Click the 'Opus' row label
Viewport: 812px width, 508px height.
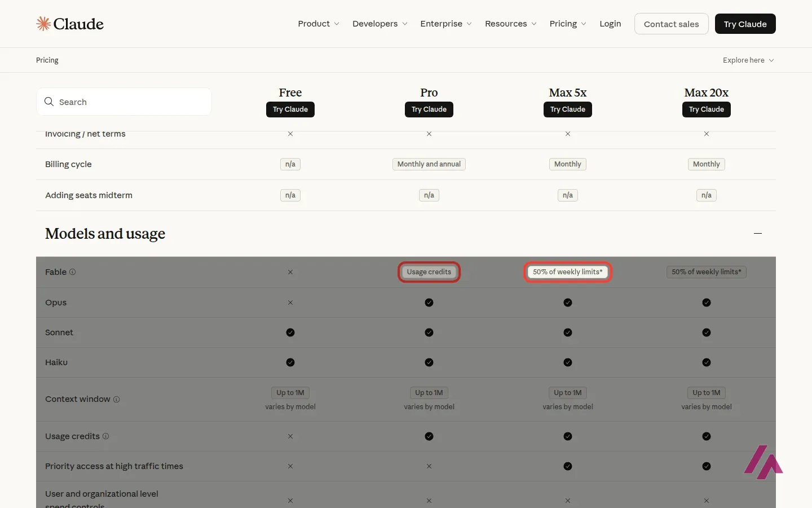pos(56,303)
